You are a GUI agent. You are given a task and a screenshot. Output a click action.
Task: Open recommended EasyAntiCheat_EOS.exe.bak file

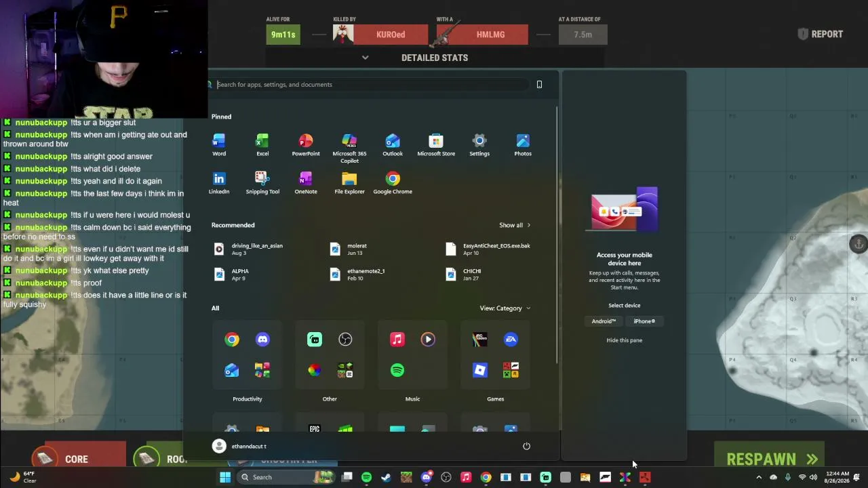[488, 249]
